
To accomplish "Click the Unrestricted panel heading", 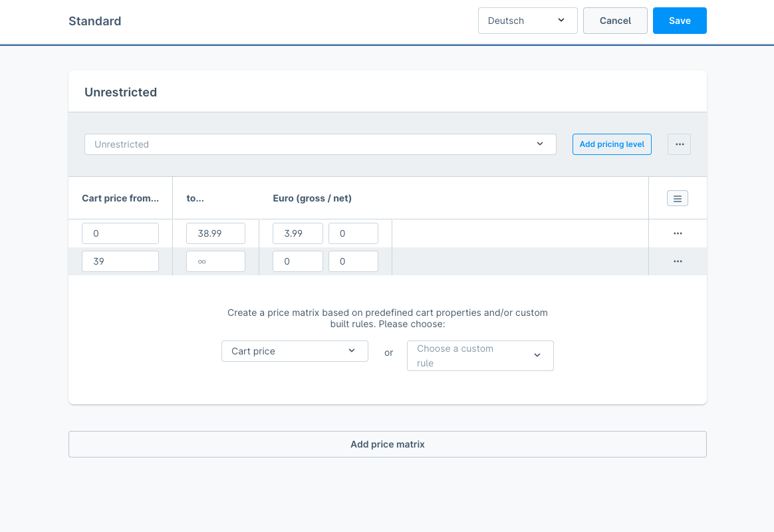I will [x=120, y=92].
